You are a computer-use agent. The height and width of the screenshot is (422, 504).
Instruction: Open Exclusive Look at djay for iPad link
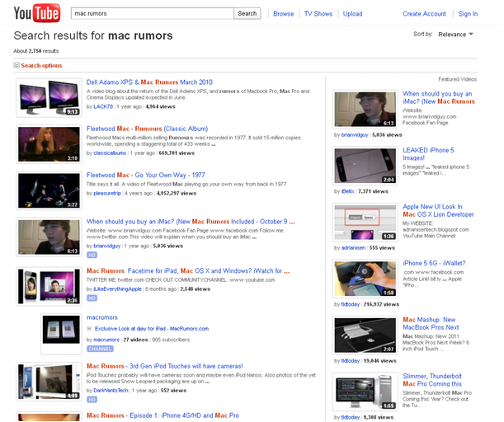(152, 329)
